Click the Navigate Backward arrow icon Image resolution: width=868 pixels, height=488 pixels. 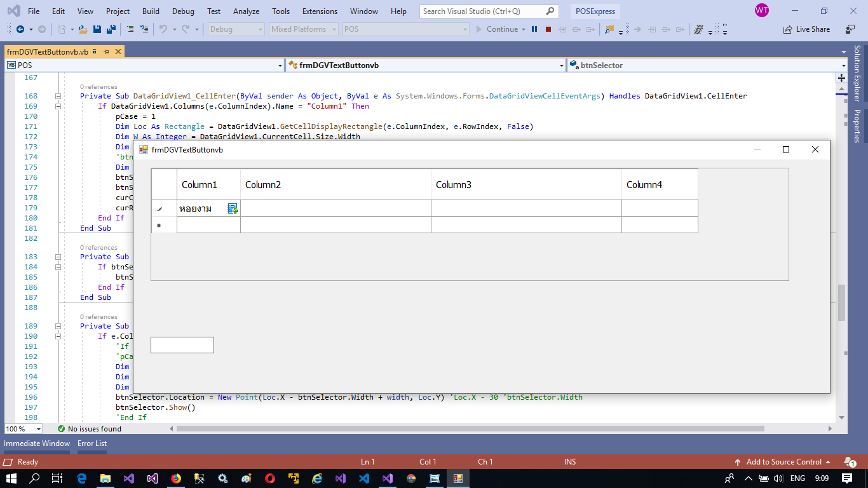[20, 29]
